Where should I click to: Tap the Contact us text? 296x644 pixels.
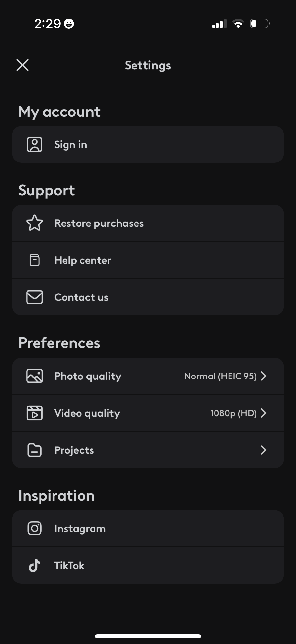[x=81, y=297]
